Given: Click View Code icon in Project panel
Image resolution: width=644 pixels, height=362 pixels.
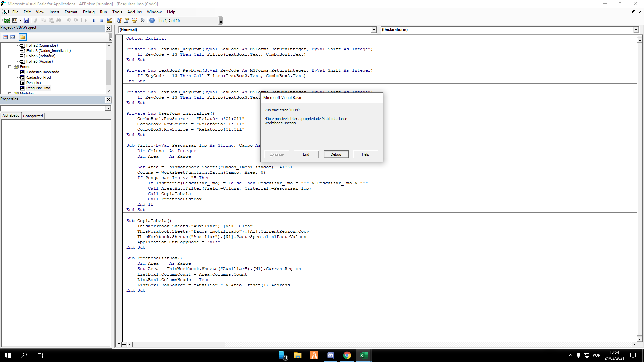Looking at the screenshot, I should [5, 37].
